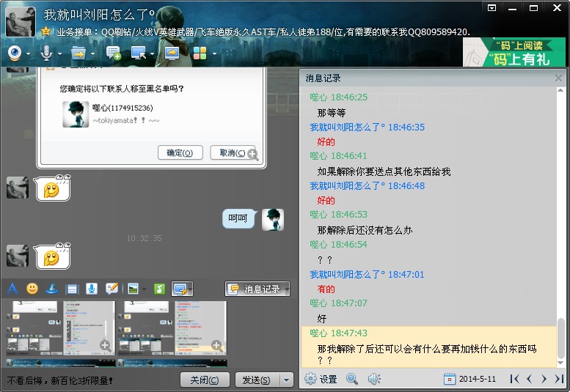Insert a picture with the image icon
Viewport: 570px width, 392px height.
click(133, 289)
